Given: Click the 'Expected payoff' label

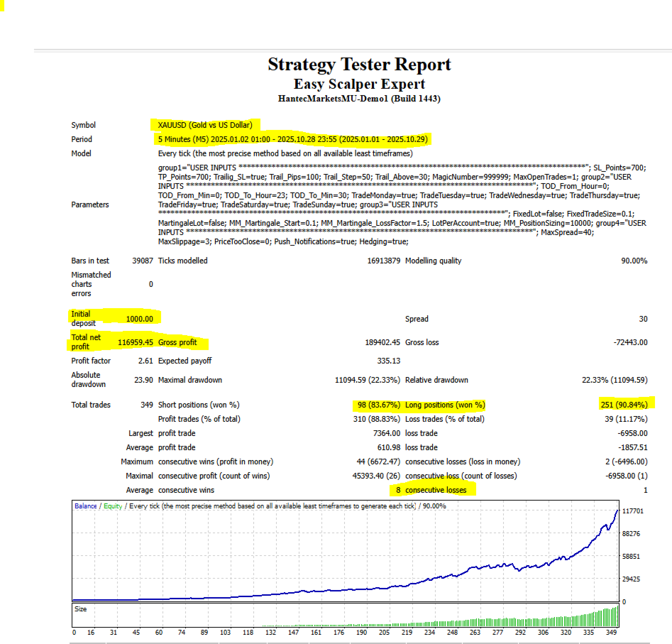Looking at the screenshot, I should pyautogui.click(x=184, y=361).
